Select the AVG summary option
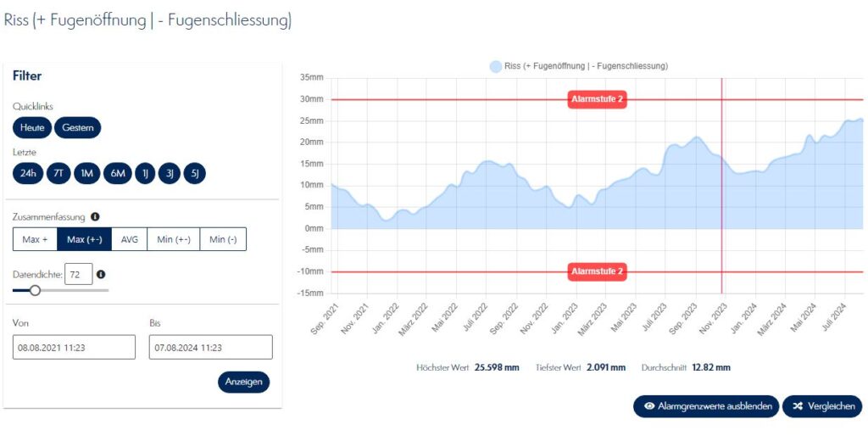This screenshot has width=868, height=436. [129, 240]
